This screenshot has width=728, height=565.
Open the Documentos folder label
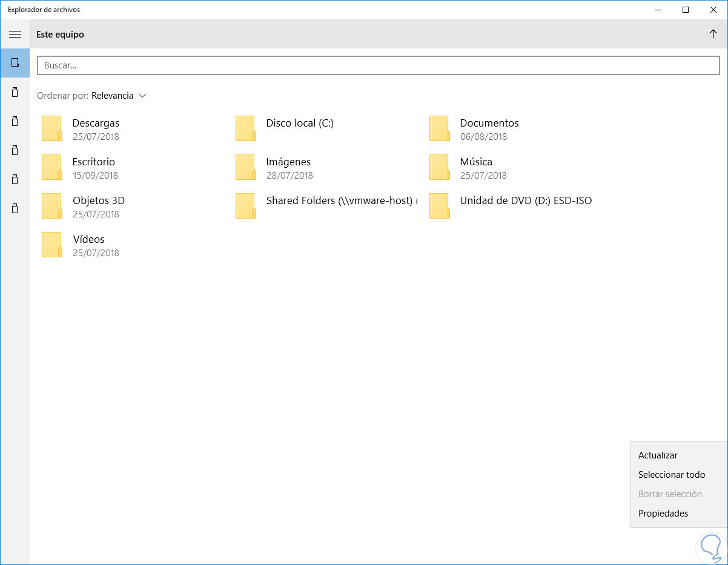coord(489,123)
